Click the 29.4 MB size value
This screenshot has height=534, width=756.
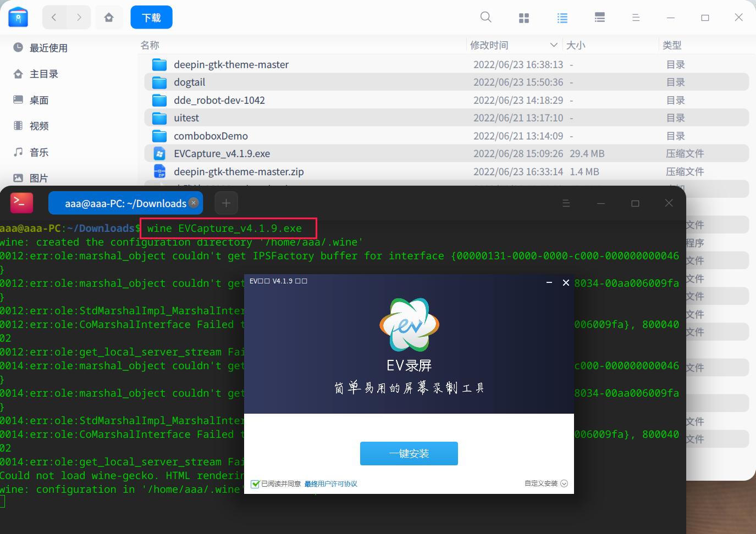pyautogui.click(x=587, y=154)
